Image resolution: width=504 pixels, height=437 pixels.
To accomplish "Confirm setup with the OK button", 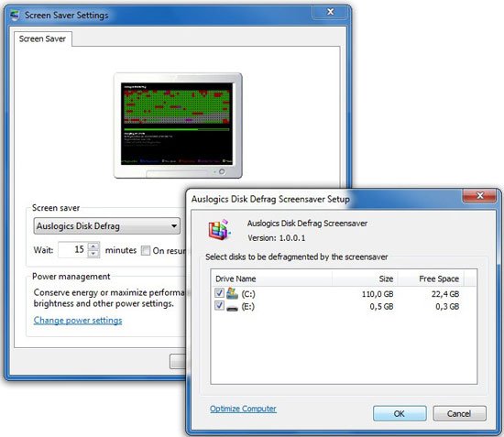I will pyautogui.click(x=400, y=413).
